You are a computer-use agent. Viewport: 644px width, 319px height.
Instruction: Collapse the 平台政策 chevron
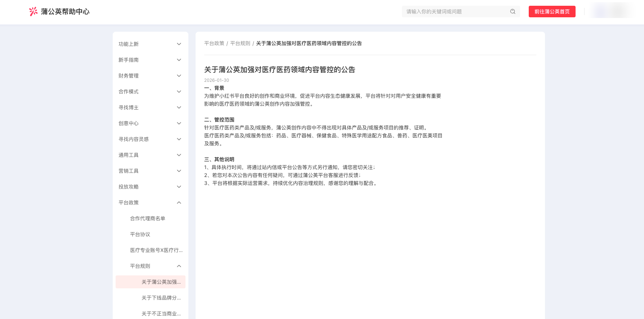click(x=179, y=203)
